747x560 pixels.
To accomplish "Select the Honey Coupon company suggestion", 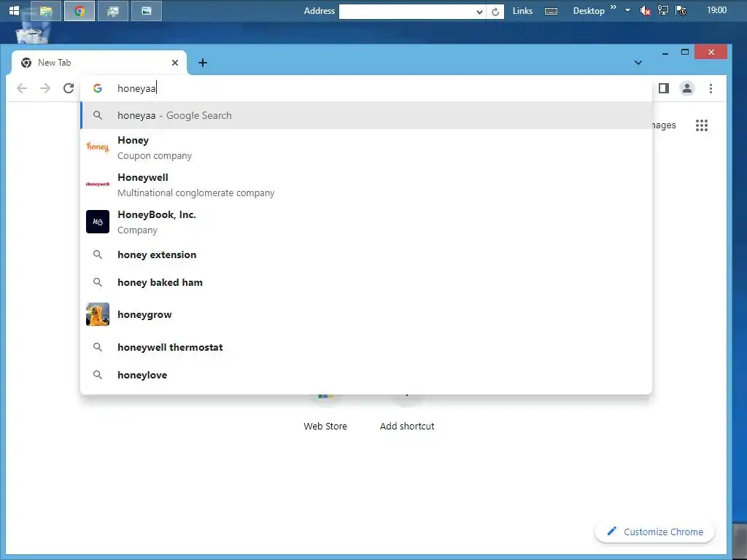I will tap(366, 147).
